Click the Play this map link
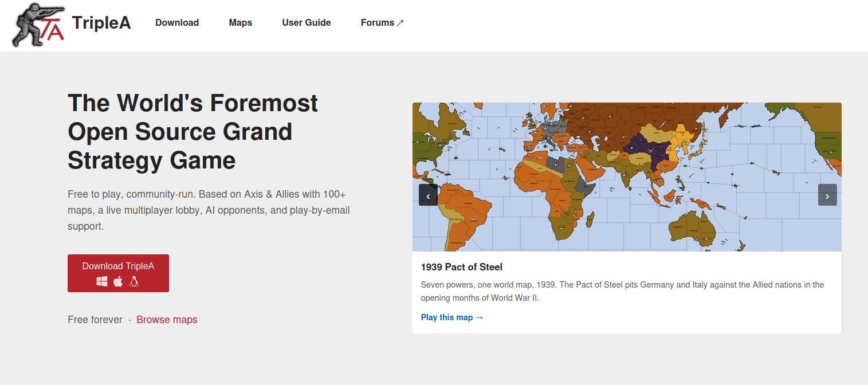 pos(447,317)
